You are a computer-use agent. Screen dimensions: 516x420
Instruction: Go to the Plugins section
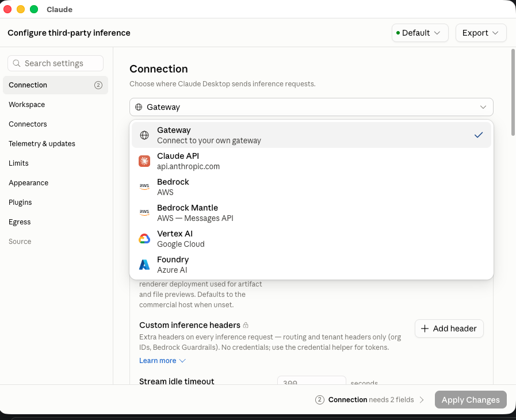[55, 203]
